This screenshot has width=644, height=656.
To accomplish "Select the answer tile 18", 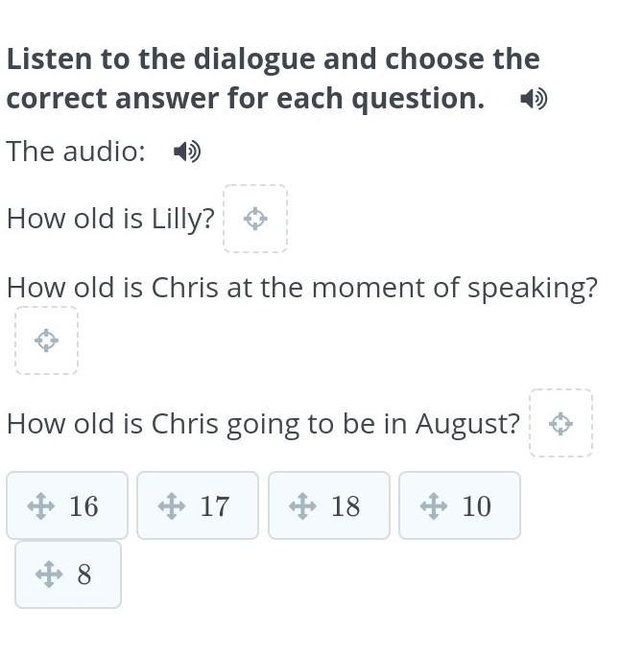I will click(x=329, y=505).
